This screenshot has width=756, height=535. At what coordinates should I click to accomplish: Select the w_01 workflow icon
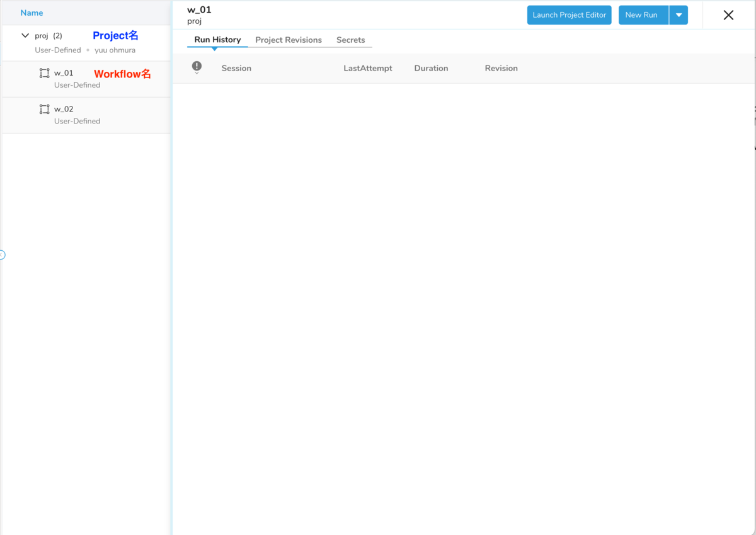point(43,72)
